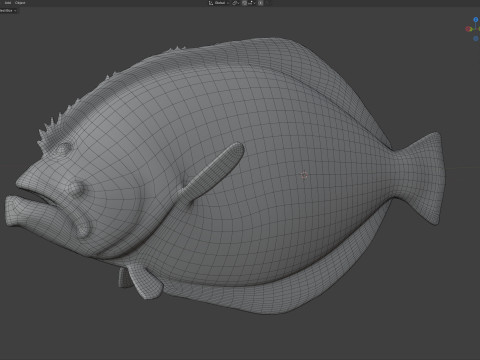Click the 3D cursor on the fish body
This screenshot has height=360, width=480.
point(304,175)
